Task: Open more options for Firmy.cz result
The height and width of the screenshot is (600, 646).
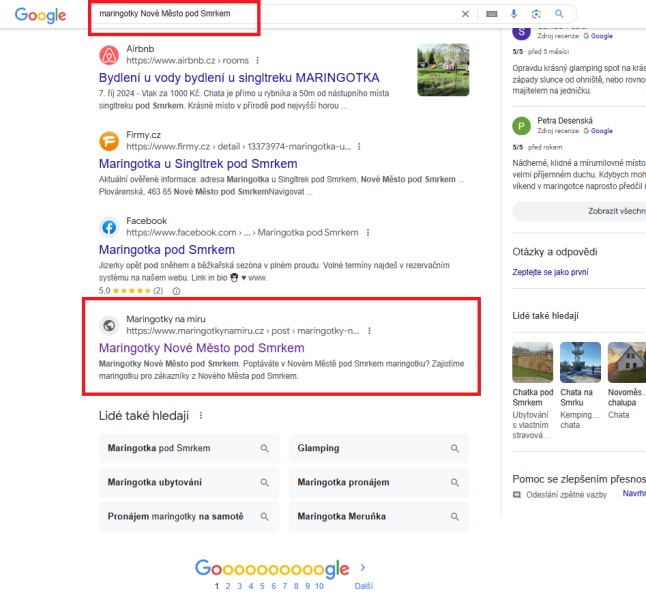Action: tap(359, 147)
